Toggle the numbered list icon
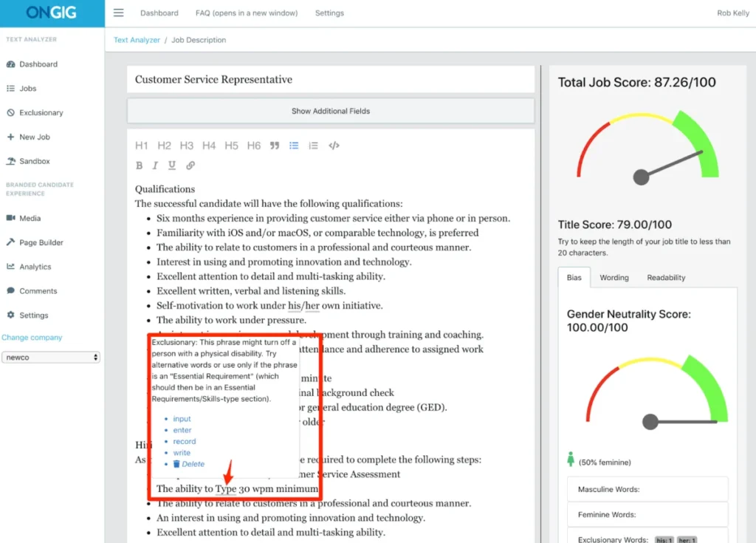The image size is (756, 543). (x=313, y=146)
